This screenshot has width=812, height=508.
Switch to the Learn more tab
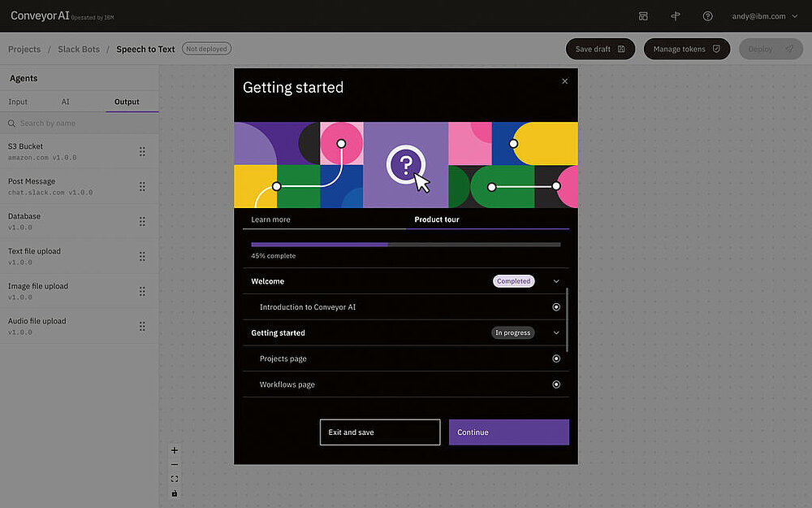point(270,219)
